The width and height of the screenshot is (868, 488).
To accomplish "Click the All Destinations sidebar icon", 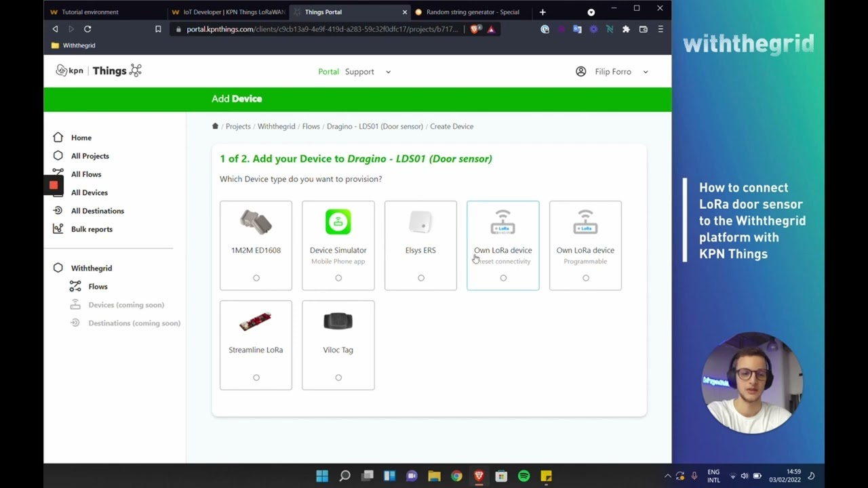I will pyautogui.click(x=58, y=211).
